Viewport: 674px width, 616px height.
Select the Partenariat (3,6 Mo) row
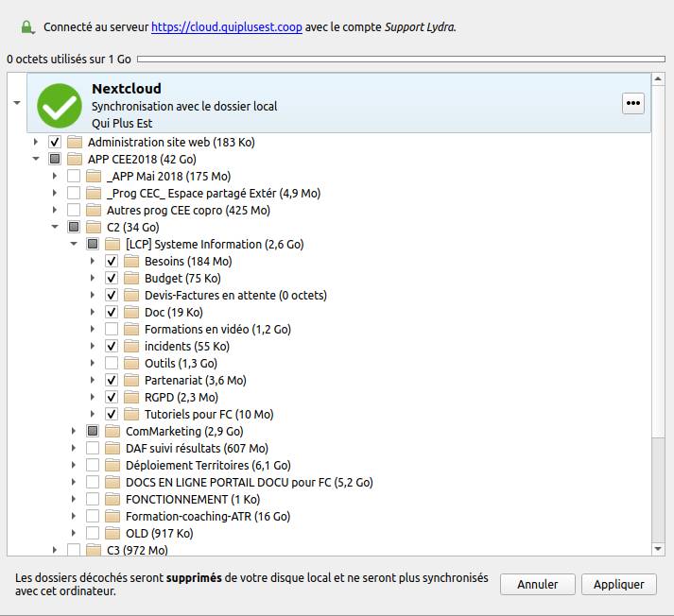click(195, 380)
